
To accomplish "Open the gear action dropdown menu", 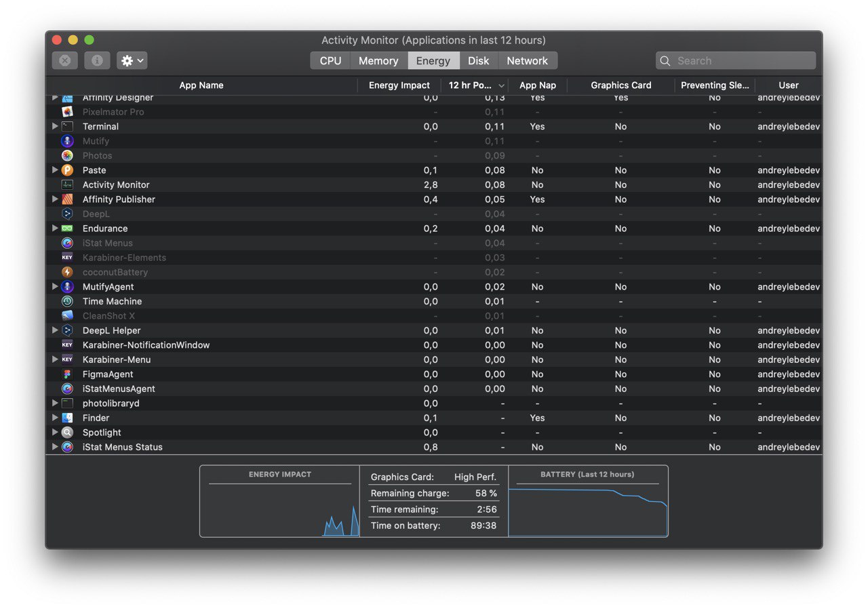I will (x=132, y=60).
